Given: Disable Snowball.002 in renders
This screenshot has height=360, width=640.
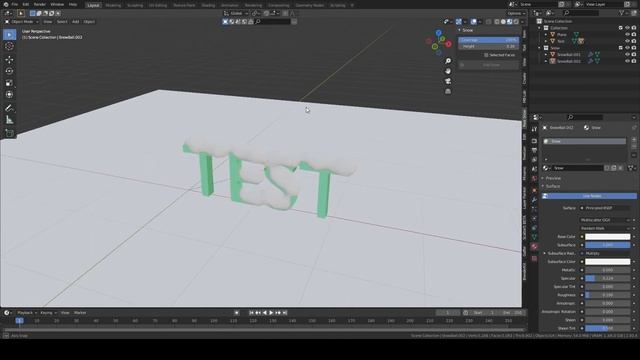Looking at the screenshot, I should pyautogui.click(x=634, y=61).
